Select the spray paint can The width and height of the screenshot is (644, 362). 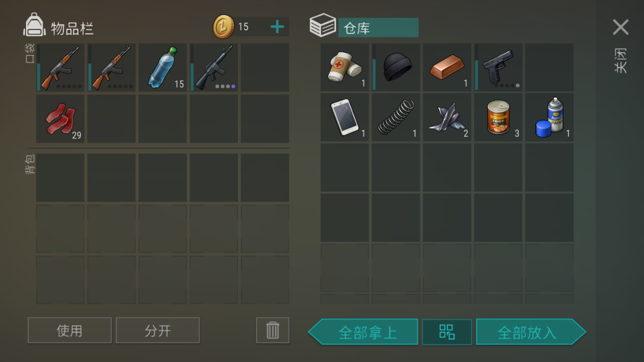(x=549, y=117)
